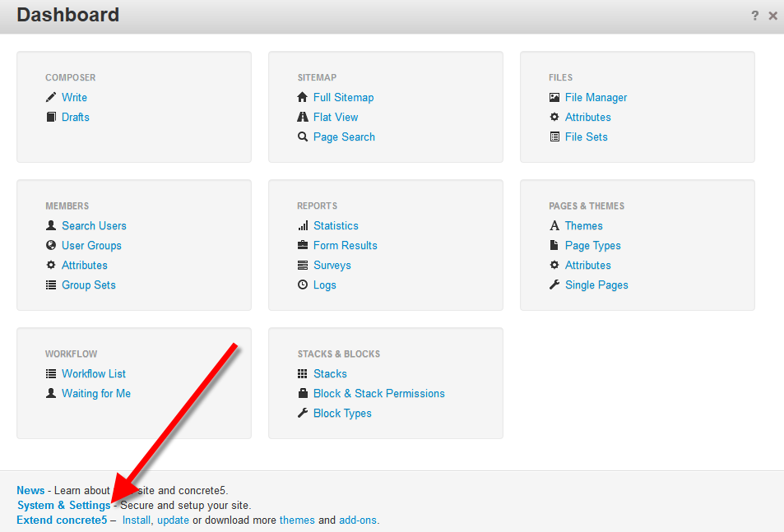Image resolution: width=784 pixels, height=532 pixels.
Task: Go to Flat View sitemap
Action: [336, 117]
